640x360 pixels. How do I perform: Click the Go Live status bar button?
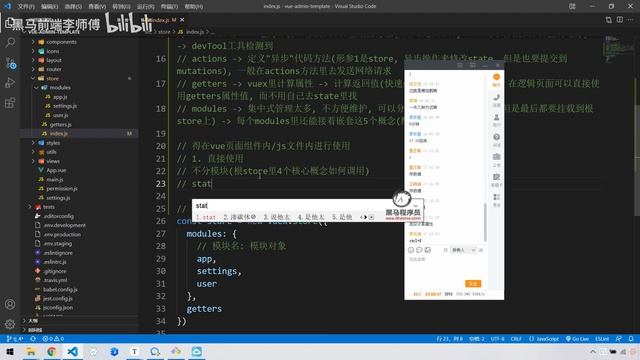(577, 339)
